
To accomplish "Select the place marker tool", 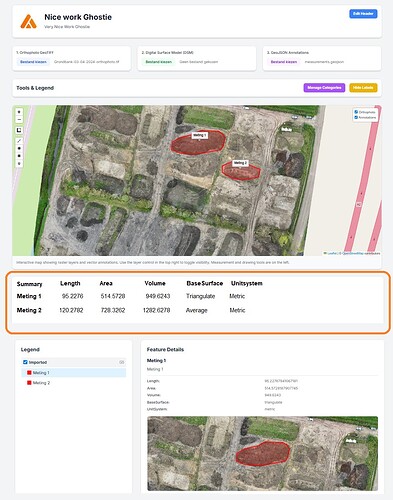I will coord(19,163).
